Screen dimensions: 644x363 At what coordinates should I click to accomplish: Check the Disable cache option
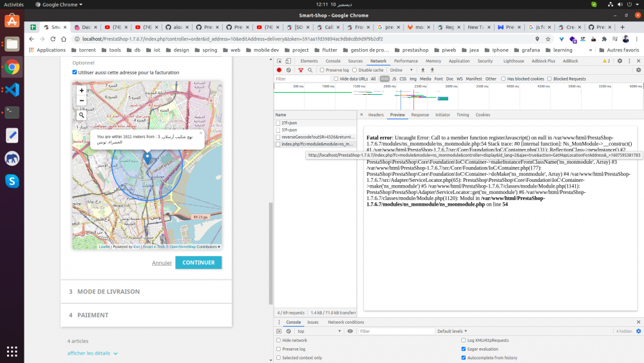point(354,70)
